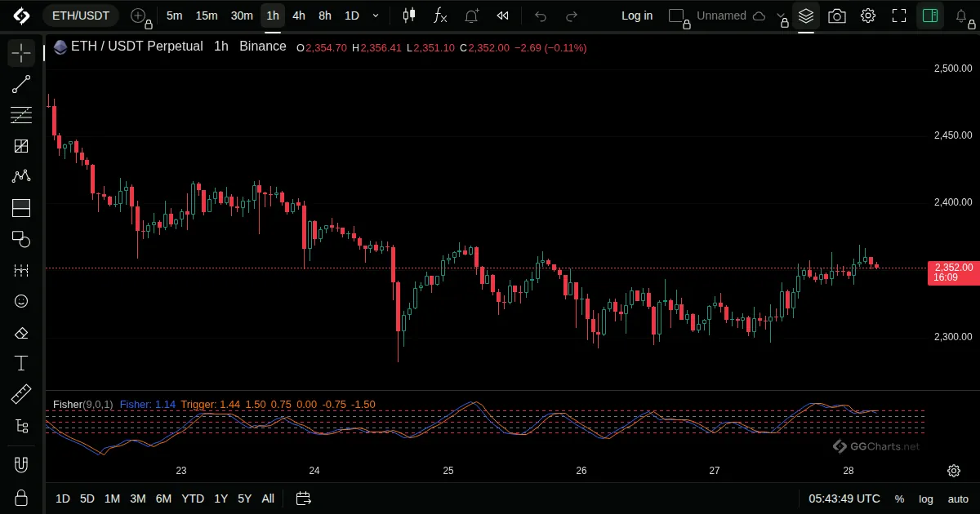Click the GoCharting logo icon
This screenshot has height=514, width=980.
(21, 16)
